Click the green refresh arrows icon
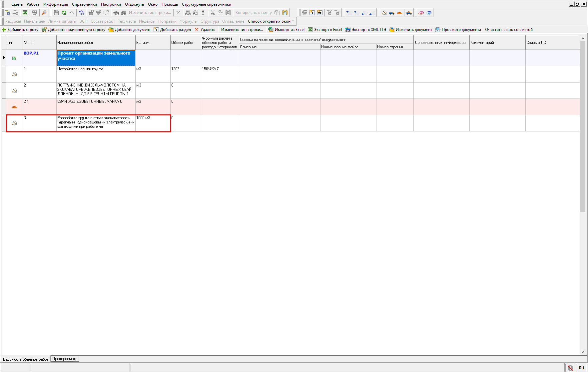 64,13
